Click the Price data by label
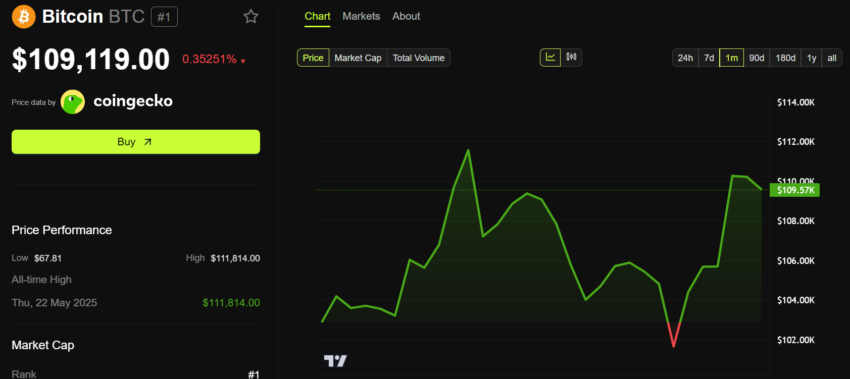 coord(34,102)
